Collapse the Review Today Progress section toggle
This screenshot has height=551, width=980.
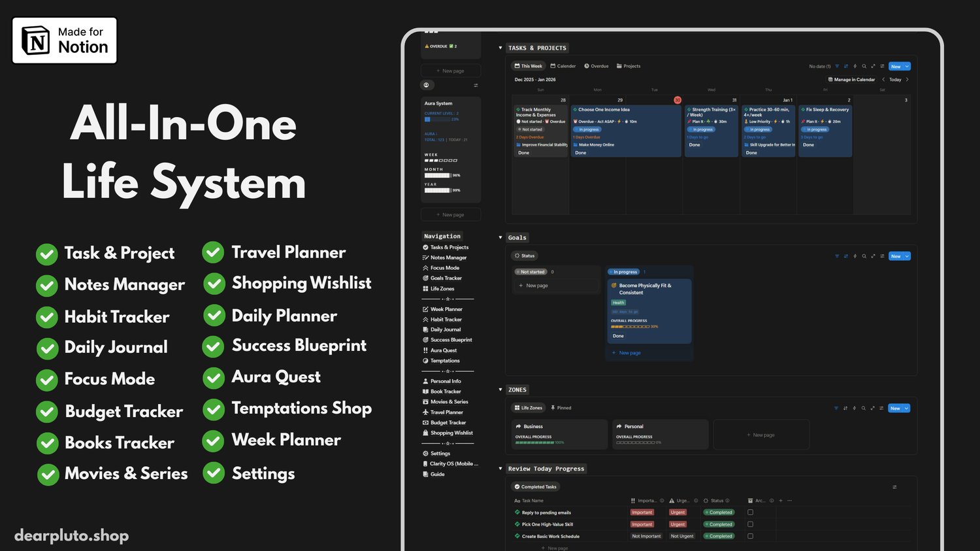tap(500, 469)
